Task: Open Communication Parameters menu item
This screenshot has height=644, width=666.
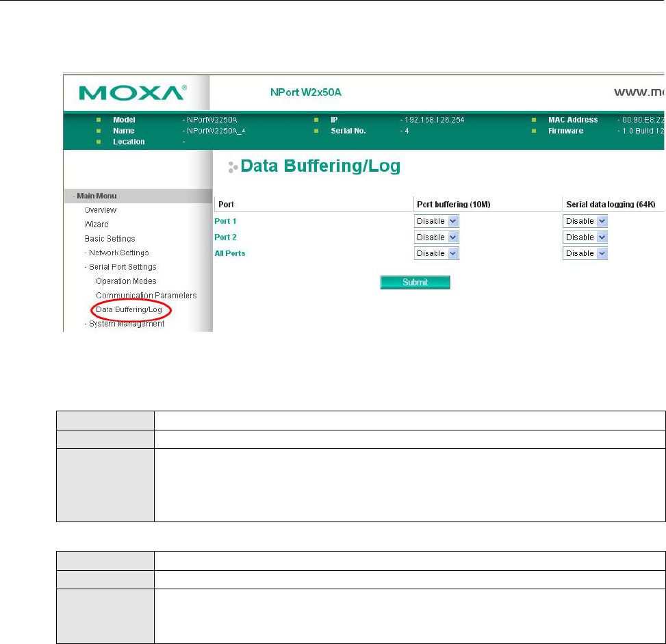Action: pyautogui.click(x=146, y=295)
